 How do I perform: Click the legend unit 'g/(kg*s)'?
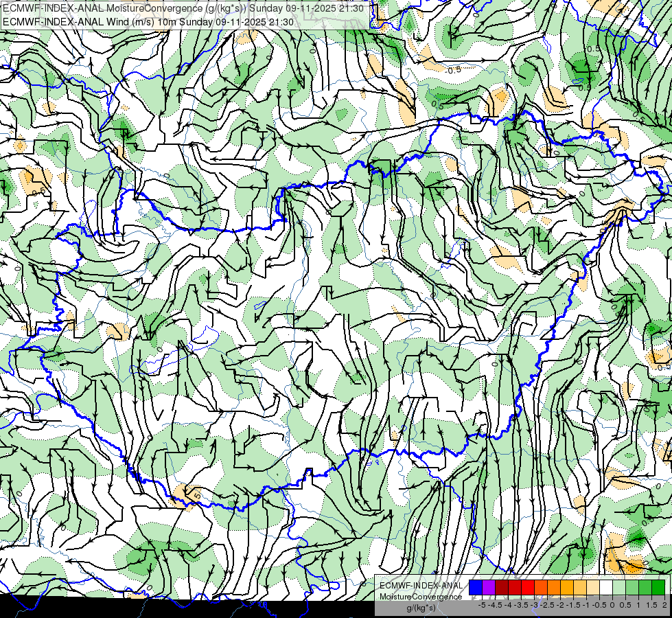[421, 608]
